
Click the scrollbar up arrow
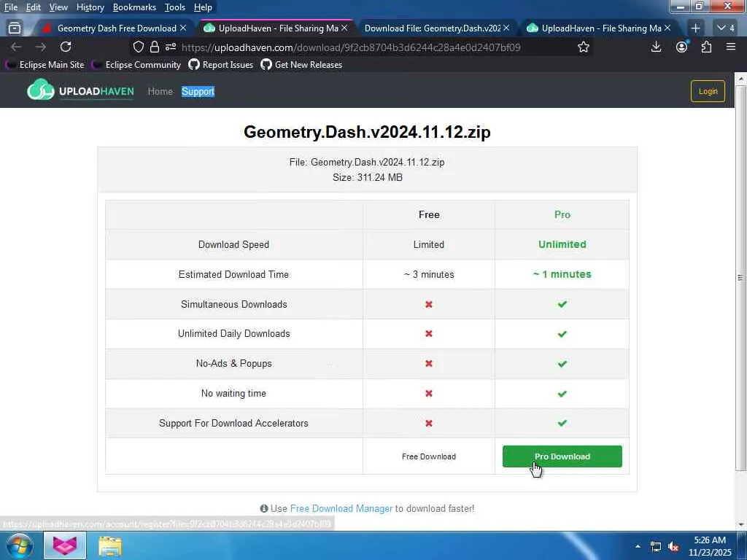(x=741, y=77)
